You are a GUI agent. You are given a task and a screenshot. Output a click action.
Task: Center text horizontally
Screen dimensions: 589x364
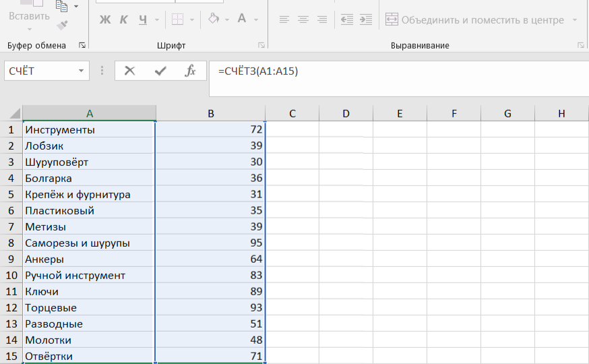click(x=303, y=20)
